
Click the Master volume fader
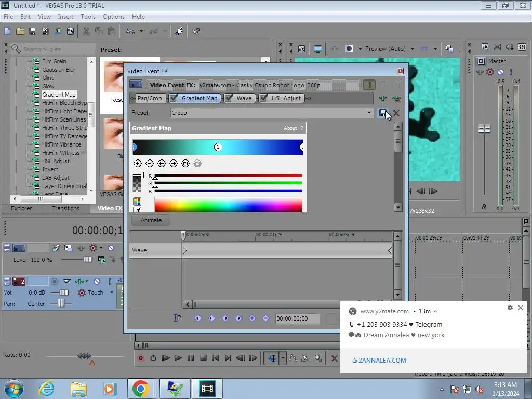(x=484, y=129)
